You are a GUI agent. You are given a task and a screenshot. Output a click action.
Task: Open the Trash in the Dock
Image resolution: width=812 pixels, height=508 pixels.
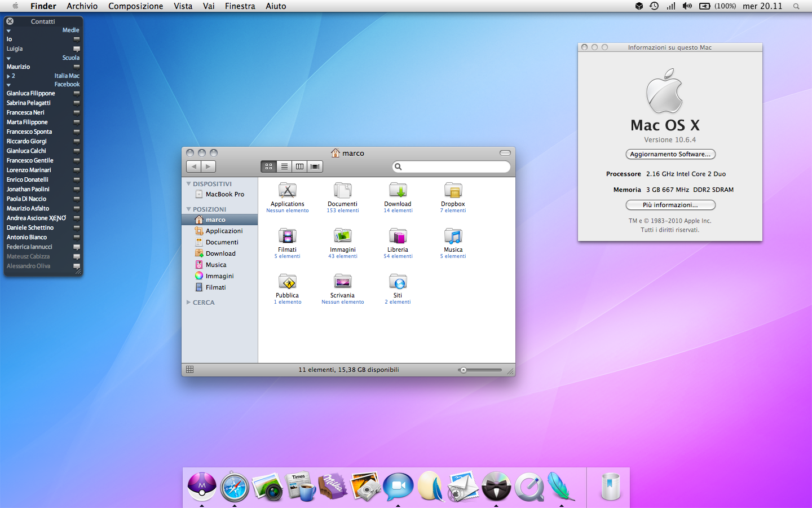click(610, 487)
